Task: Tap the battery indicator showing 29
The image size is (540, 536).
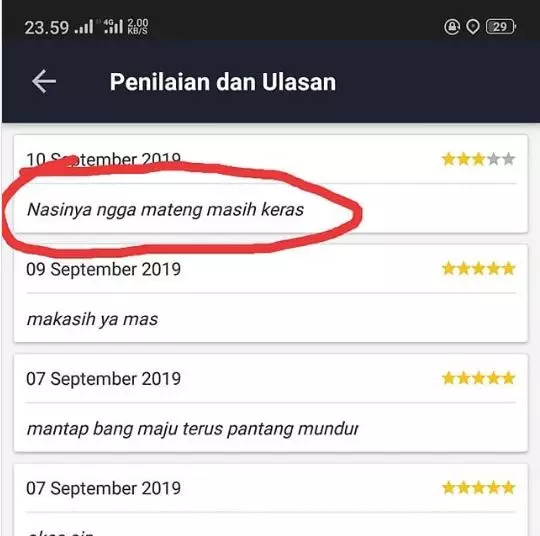Action: point(501,27)
